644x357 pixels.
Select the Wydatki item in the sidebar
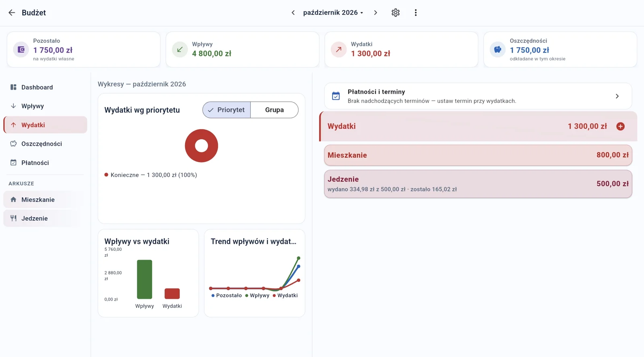click(x=45, y=125)
